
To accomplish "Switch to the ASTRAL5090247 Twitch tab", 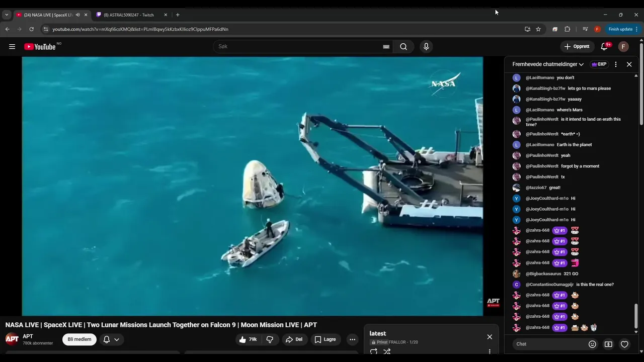I will coord(128,15).
